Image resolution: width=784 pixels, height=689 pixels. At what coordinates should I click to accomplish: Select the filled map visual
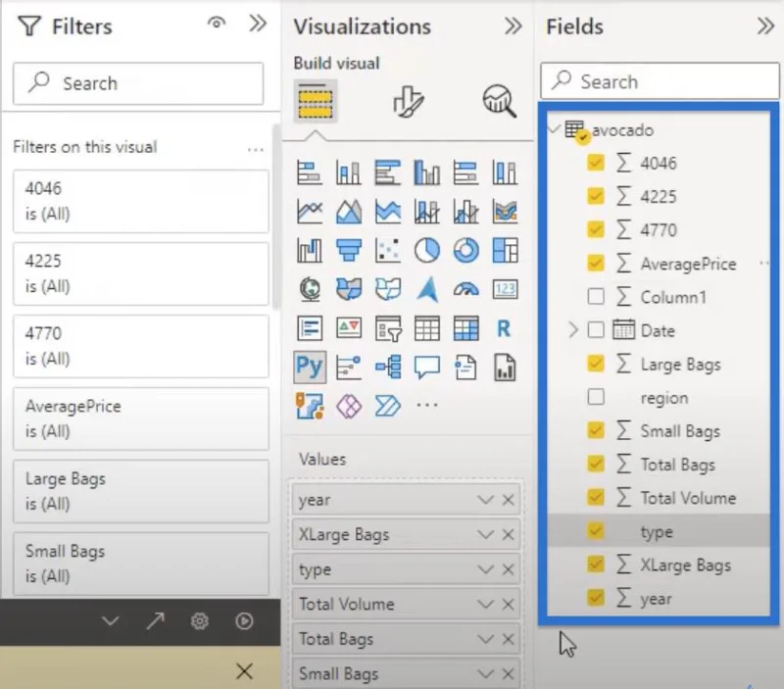click(x=349, y=289)
